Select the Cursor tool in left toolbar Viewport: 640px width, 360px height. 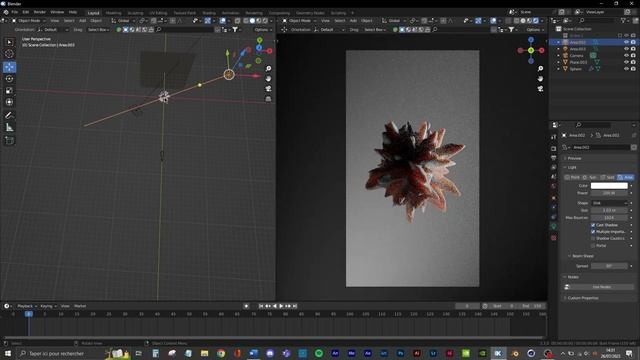(x=9, y=53)
